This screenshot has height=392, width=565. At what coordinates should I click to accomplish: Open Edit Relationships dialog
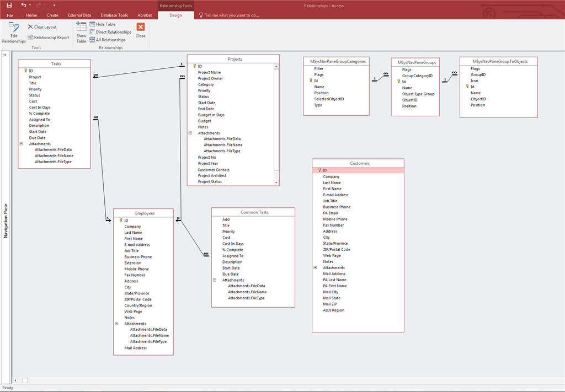pos(14,33)
